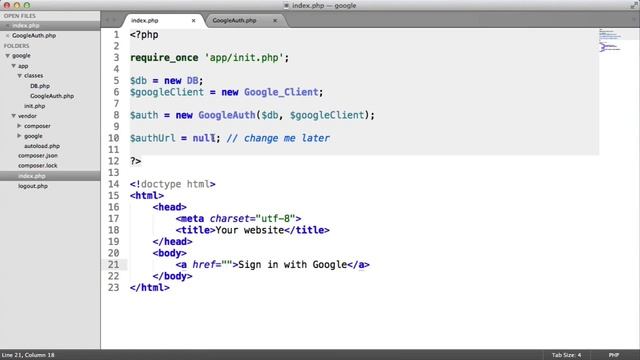
Task: Expand the composer folder
Action: 19,126
